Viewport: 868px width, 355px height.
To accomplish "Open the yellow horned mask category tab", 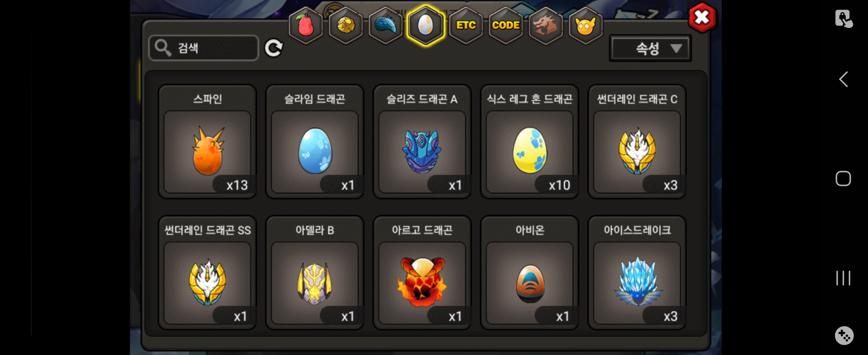I will (x=586, y=25).
